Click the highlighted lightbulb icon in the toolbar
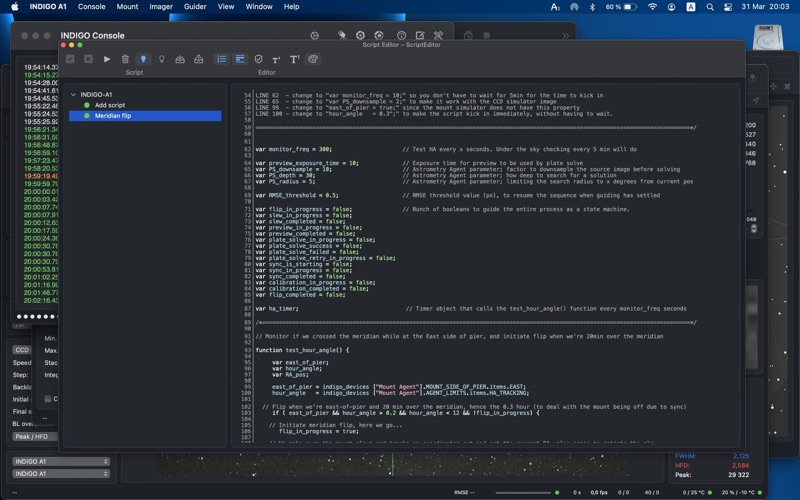Image resolution: width=800 pixels, height=500 pixels. tap(143, 59)
